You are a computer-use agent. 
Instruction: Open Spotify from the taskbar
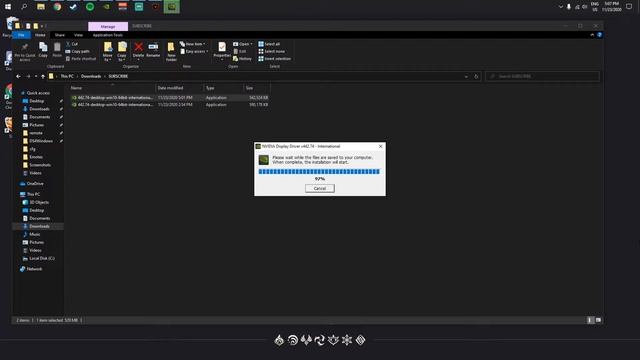90,7
